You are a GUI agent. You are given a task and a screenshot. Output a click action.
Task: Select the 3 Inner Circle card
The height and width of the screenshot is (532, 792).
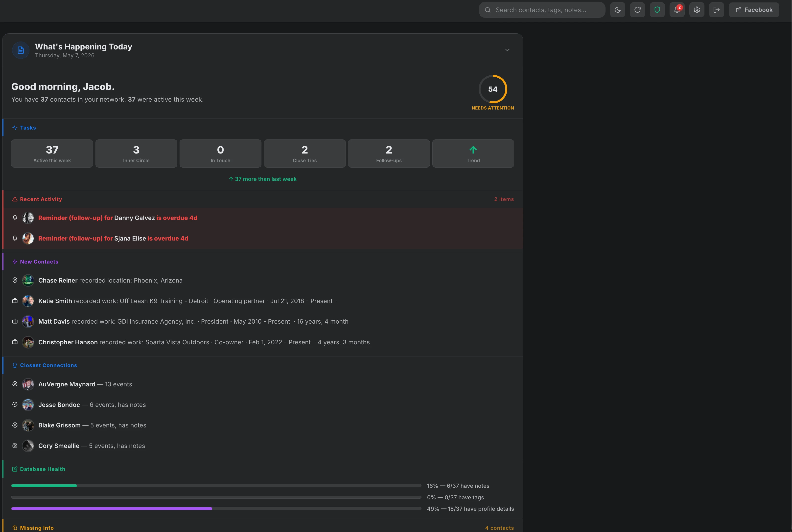(x=136, y=153)
